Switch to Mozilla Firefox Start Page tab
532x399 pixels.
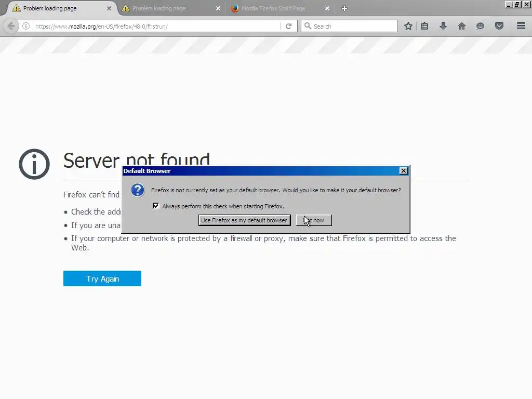281,8
